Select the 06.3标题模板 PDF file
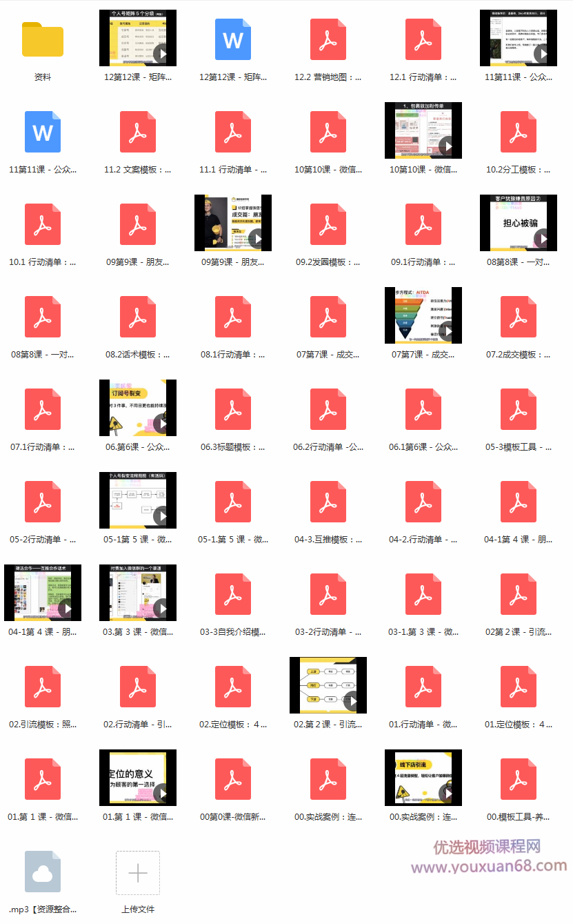Viewport: 573px width, 924px height. [233, 409]
